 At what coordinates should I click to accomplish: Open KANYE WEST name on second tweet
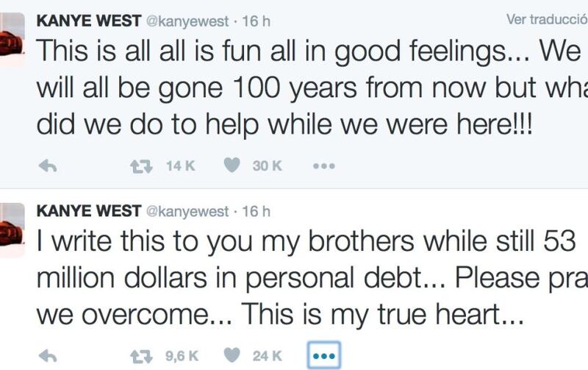point(89,211)
